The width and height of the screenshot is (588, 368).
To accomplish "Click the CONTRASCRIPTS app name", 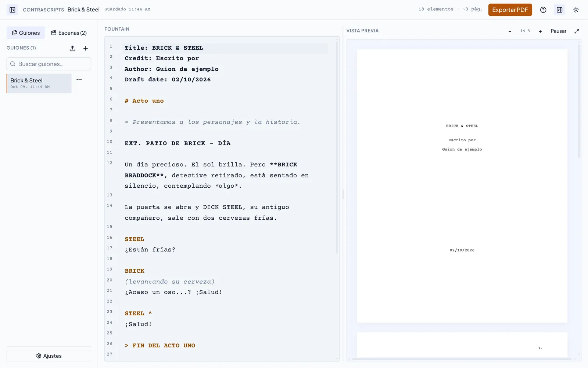I will pos(43,10).
